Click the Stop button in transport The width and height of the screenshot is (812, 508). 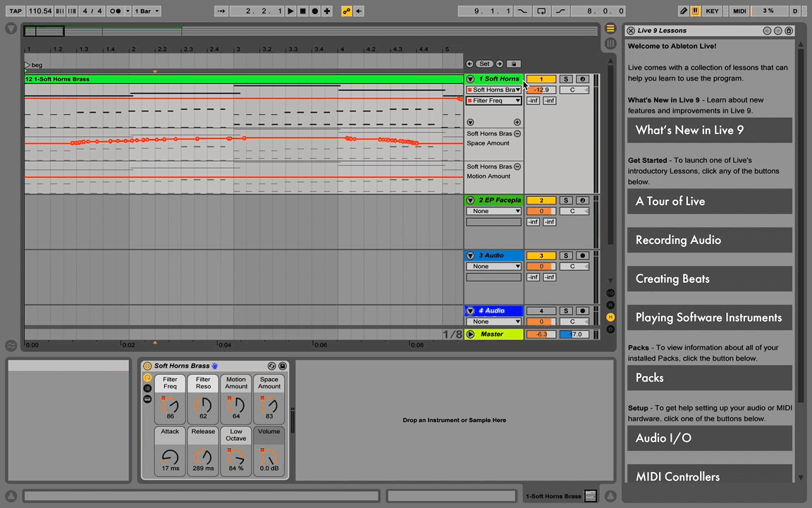pos(303,11)
